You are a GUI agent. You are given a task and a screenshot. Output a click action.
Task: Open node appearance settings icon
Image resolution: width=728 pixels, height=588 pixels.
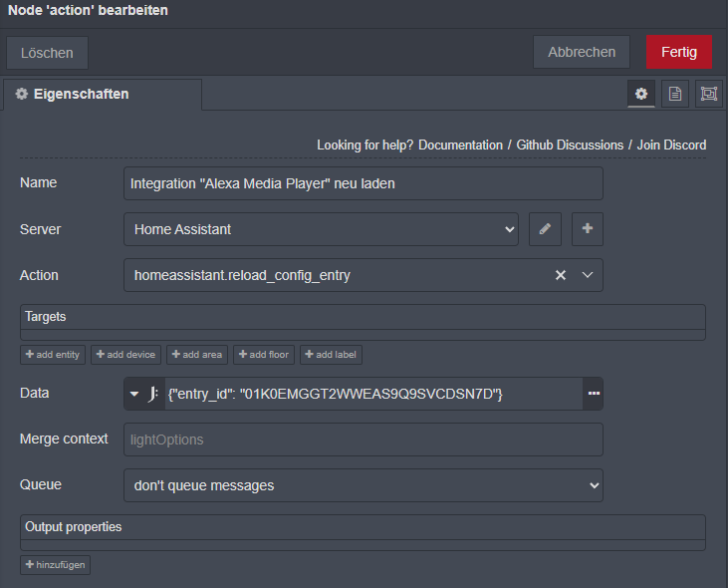click(709, 94)
